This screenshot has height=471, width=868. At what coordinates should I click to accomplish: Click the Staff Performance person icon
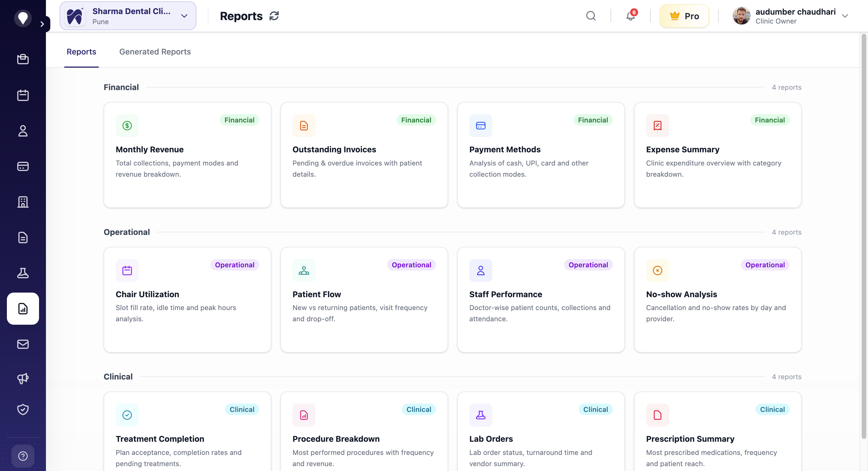(x=480, y=270)
